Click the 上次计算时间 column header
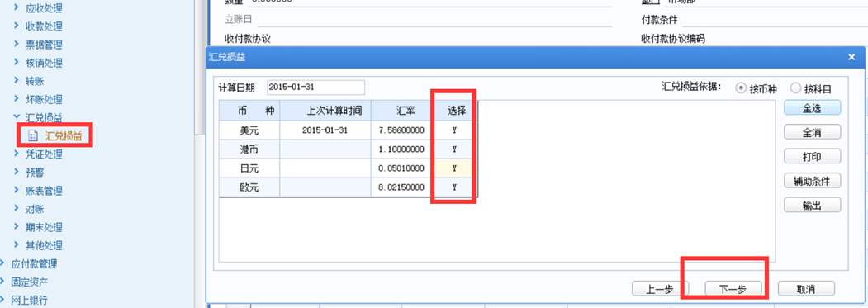This screenshot has height=308, width=868. (325, 111)
